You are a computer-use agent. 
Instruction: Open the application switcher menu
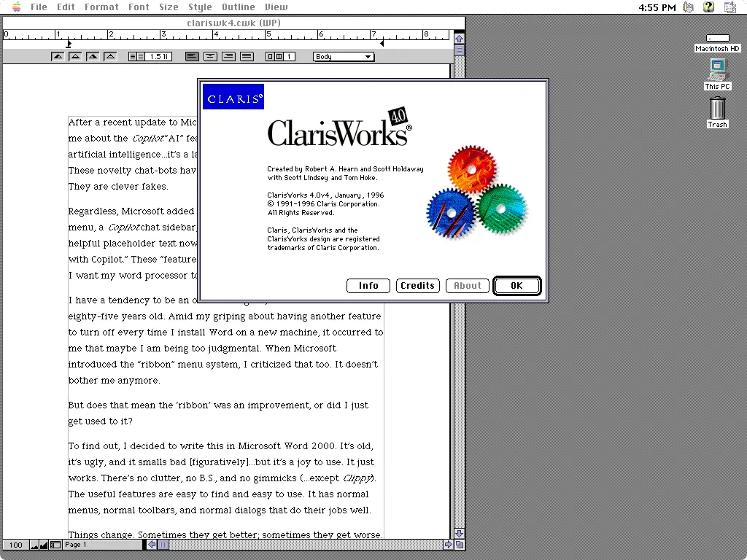coord(732,7)
